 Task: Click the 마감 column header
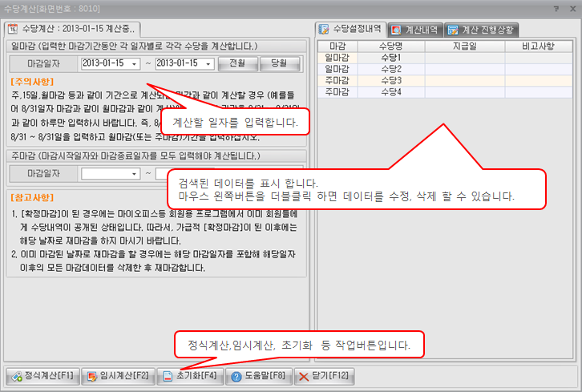click(x=337, y=46)
